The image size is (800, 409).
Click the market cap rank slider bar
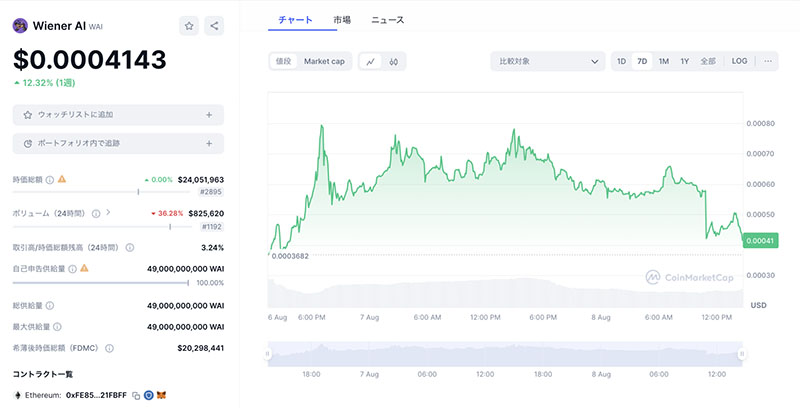tap(101, 192)
